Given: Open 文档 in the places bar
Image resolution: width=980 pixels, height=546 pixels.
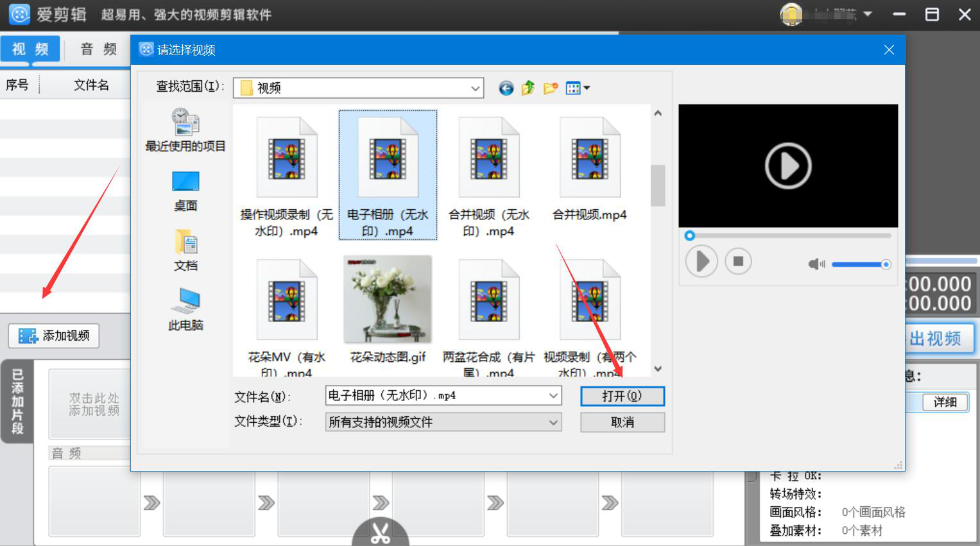Looking at the screenshot, I should pos(185,250).
